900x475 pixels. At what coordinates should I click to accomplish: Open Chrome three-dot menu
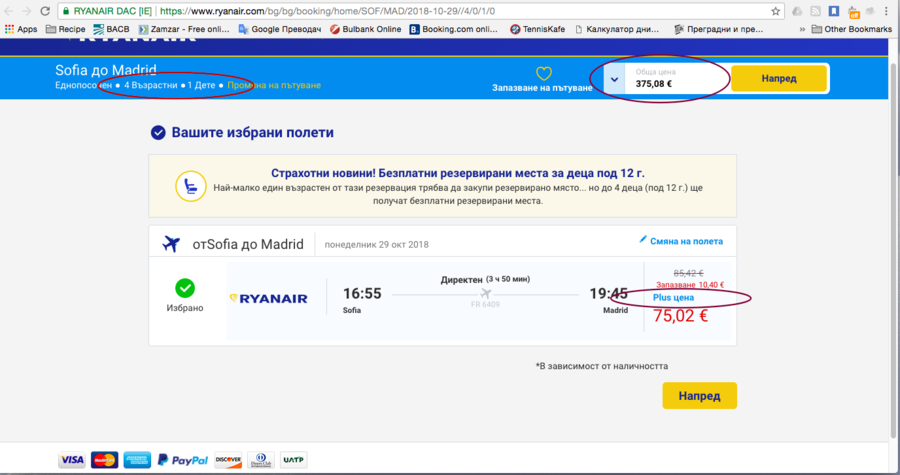pos(886,11)
